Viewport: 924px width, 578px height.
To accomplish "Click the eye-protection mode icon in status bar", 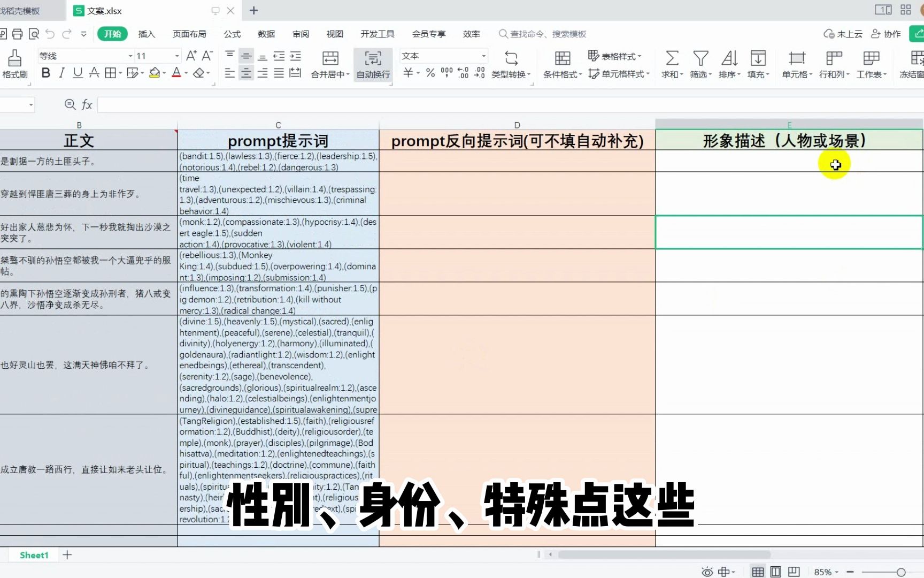I will click(x=707, y=572).
